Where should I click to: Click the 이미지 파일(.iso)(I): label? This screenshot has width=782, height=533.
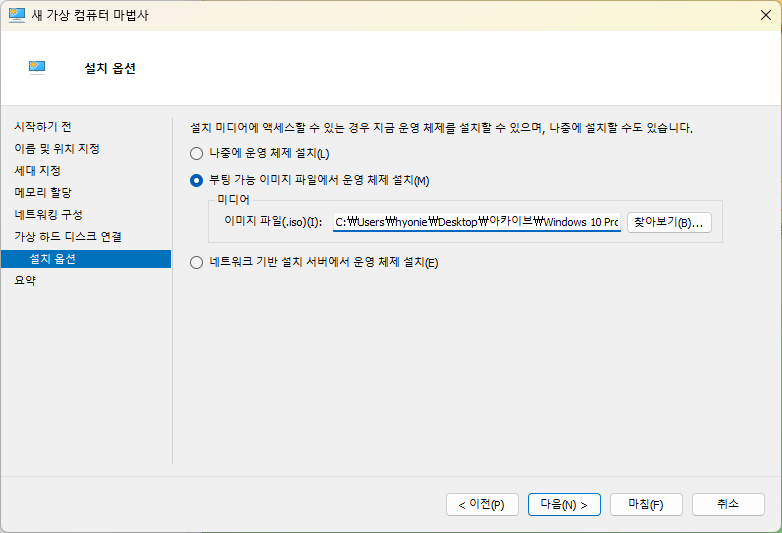(273, 221)
